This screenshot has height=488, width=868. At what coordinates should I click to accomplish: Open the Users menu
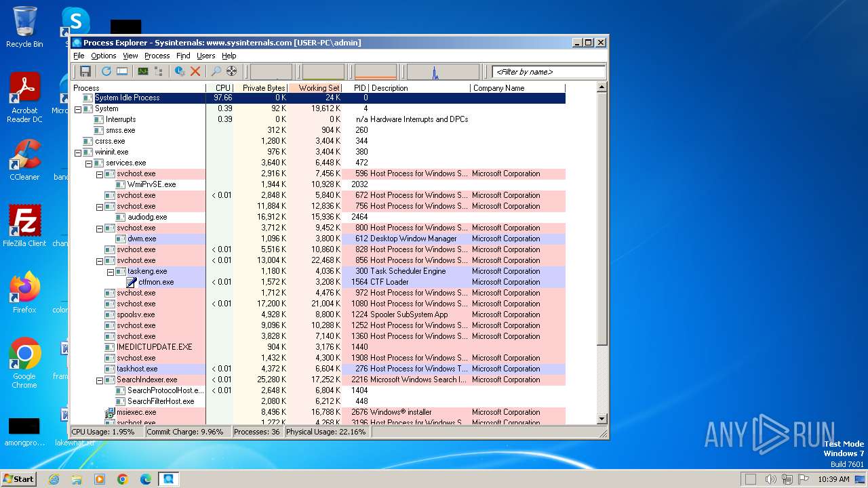coord(205,56)
